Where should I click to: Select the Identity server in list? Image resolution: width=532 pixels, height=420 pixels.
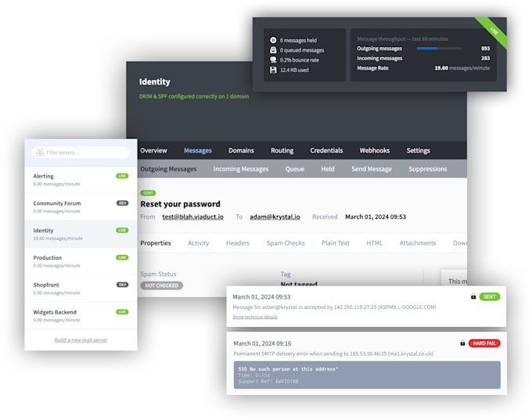coord(81,234)
